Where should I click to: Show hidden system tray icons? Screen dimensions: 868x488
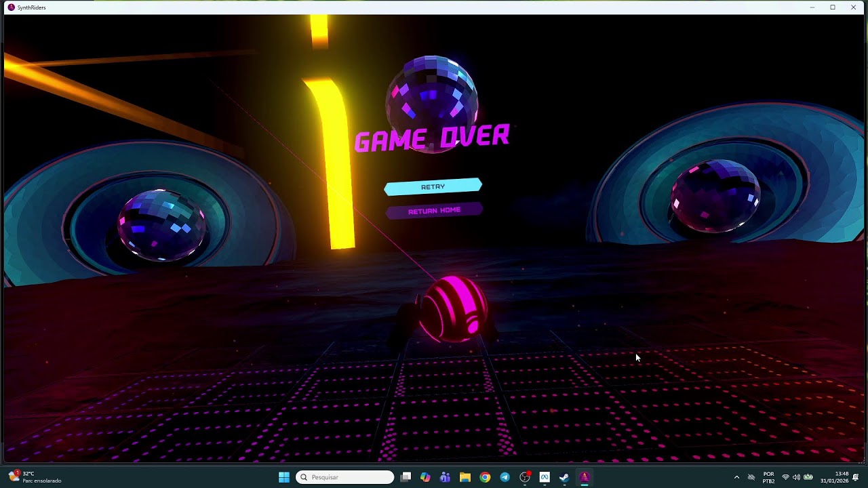point(736,477)
